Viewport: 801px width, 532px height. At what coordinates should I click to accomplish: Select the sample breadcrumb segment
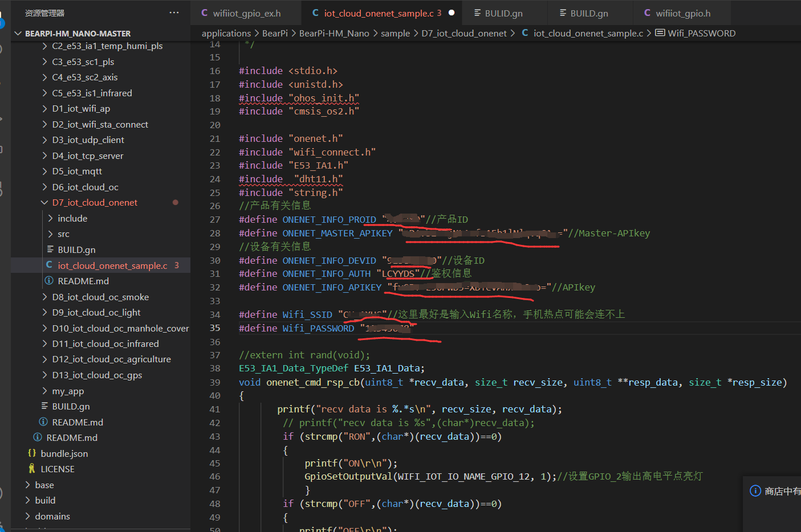point(395,34)
